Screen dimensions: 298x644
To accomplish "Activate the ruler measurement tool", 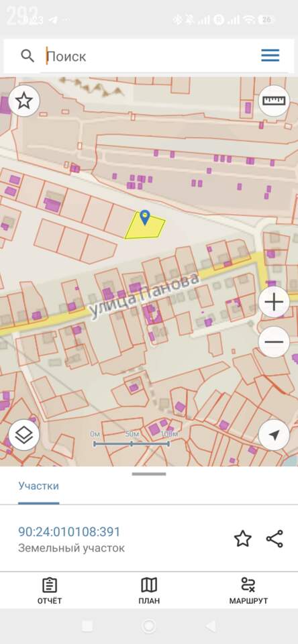I will click(274, 101).
